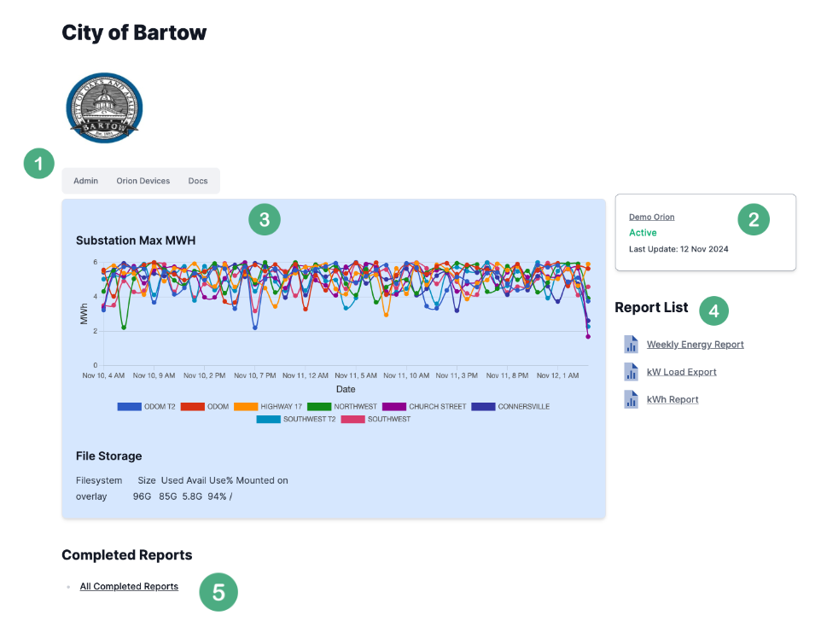Hide the HIGHWAY 17 series via legend
821x644 pixels.
click(268, 407)
